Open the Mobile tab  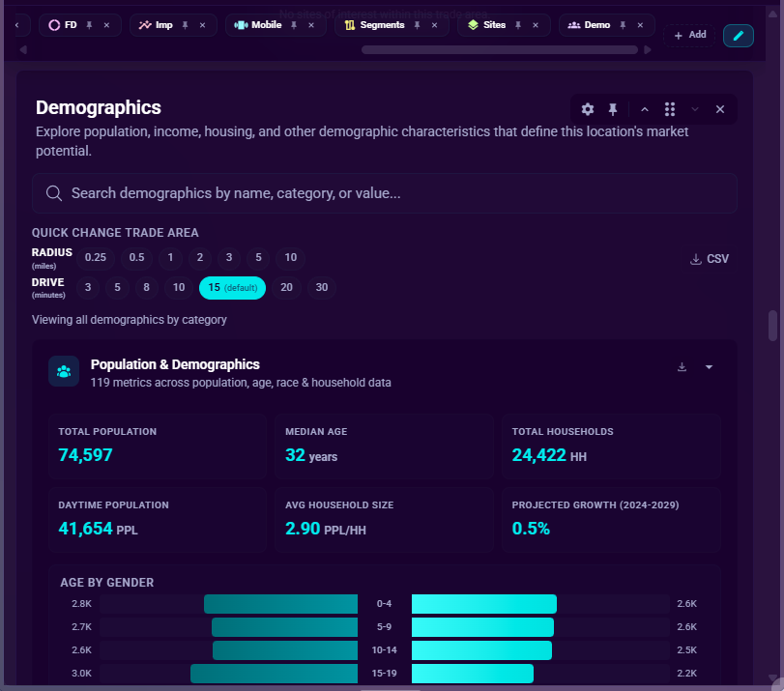tap(258, 25)
